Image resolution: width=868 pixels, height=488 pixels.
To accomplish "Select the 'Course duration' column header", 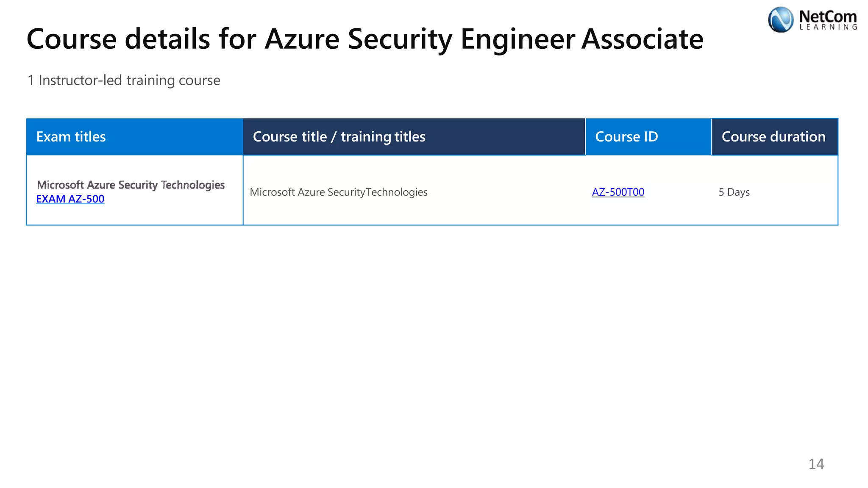I will coord(775,137).
